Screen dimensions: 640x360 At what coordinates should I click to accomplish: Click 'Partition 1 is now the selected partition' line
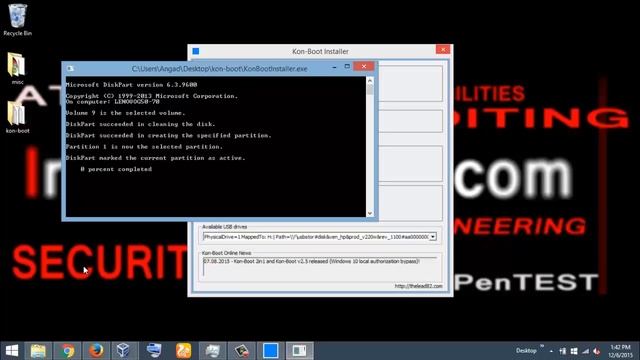click(x=144, y=147)
